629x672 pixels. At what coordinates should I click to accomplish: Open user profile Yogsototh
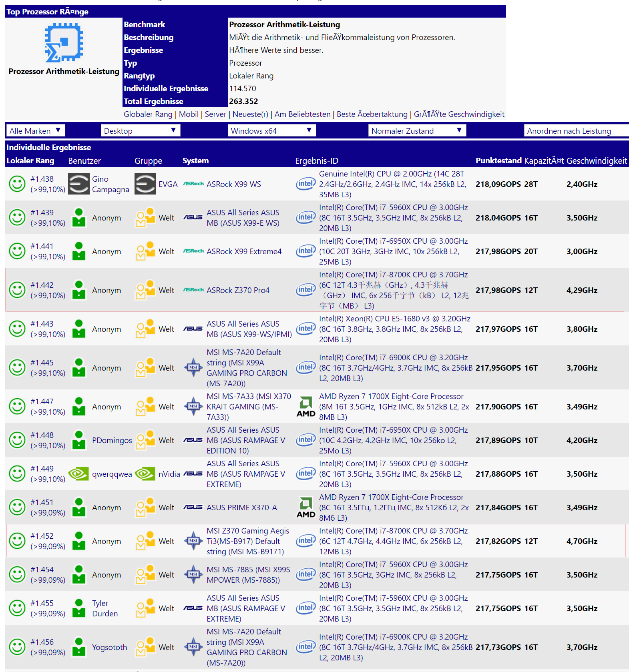109,647
